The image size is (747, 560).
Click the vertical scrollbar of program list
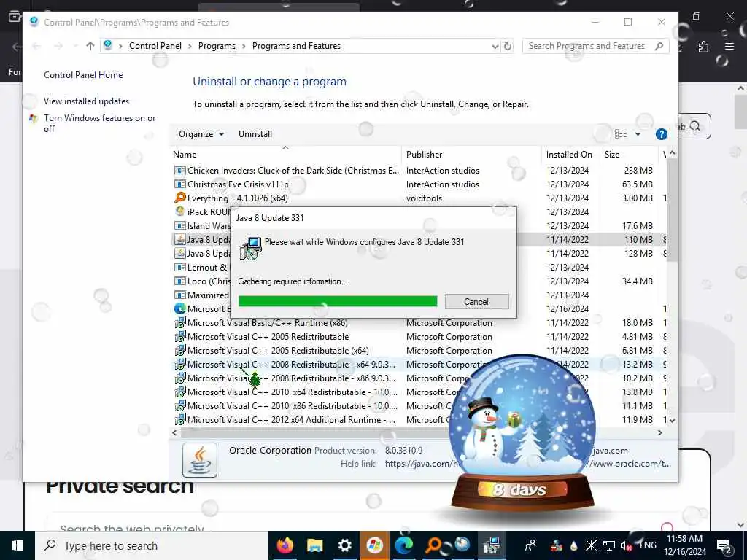(x=672, y=211)
